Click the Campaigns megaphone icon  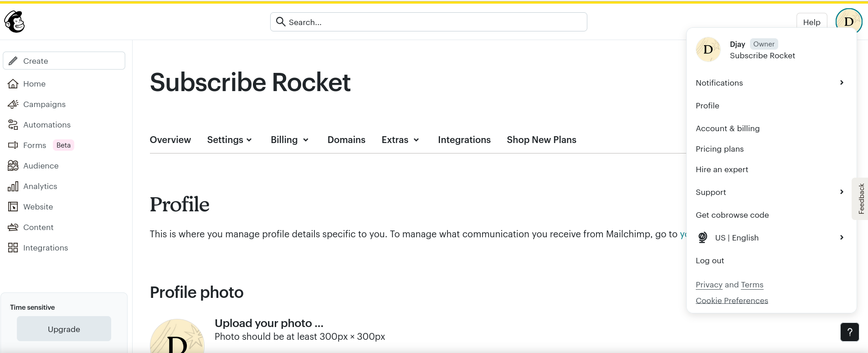pyautogui.click(x=13, y=104)
